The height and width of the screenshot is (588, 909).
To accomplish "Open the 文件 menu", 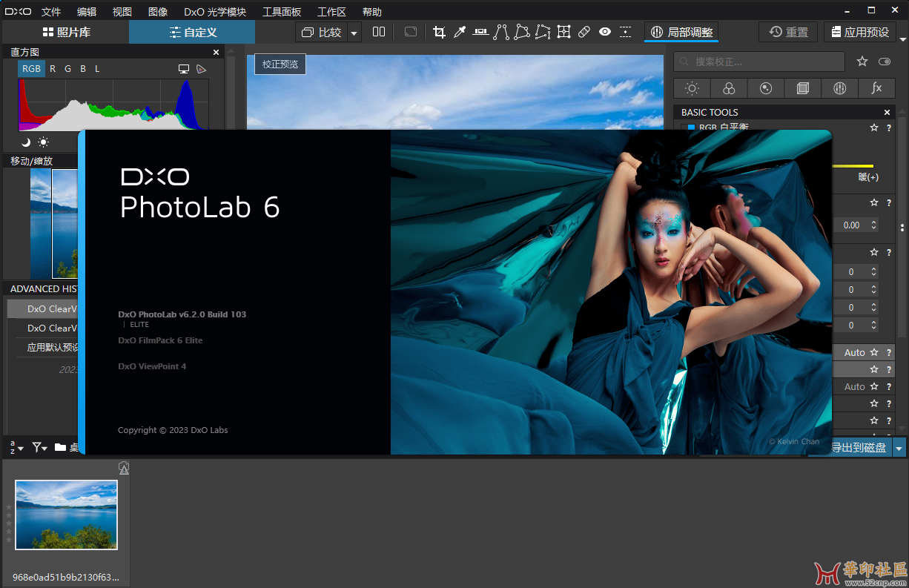I will pyautogui.click(x=51, y=12).
